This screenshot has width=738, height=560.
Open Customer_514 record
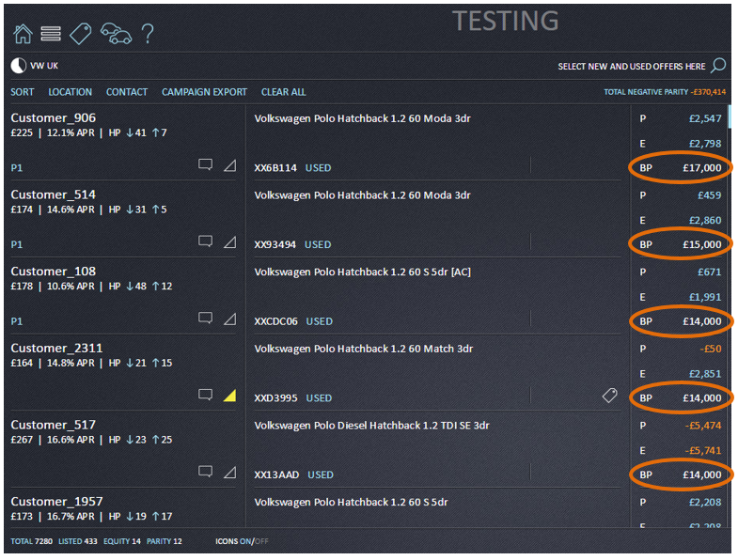54,194
